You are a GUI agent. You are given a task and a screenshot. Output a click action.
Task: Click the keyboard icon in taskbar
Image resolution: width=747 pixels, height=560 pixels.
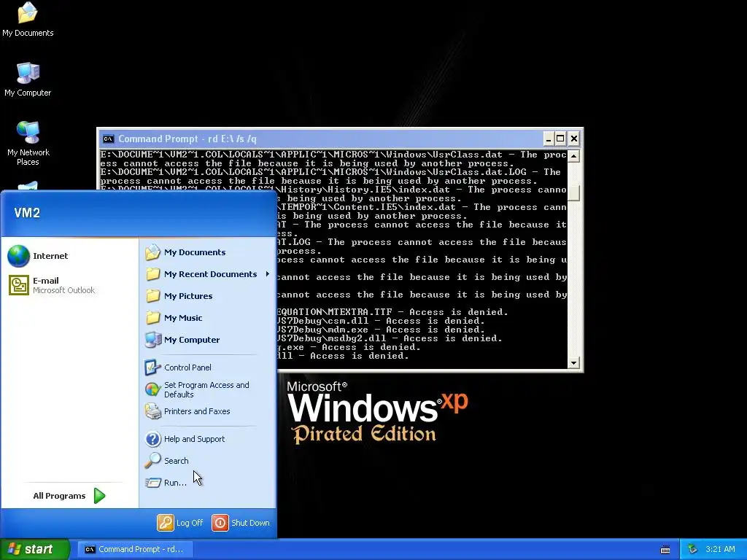665,550
